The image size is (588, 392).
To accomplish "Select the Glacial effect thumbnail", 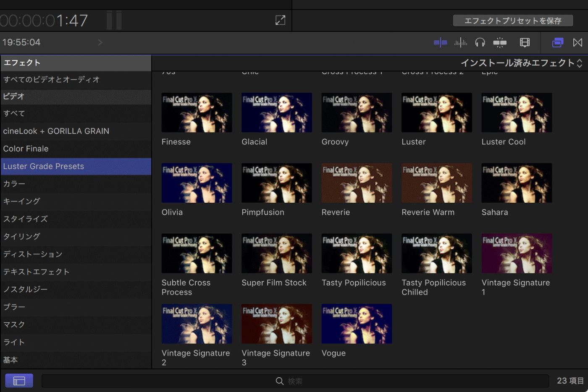I will tap(277, 112).
